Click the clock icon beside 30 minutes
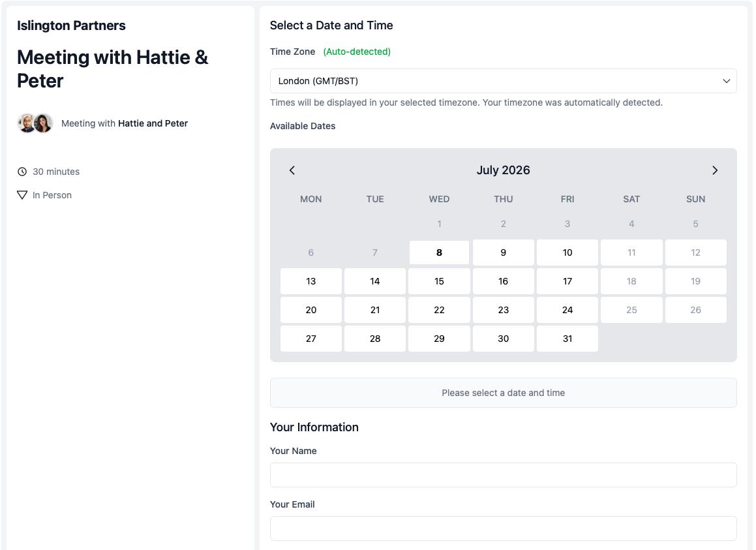This screenshot has height=550, width=756. point(22,172)
